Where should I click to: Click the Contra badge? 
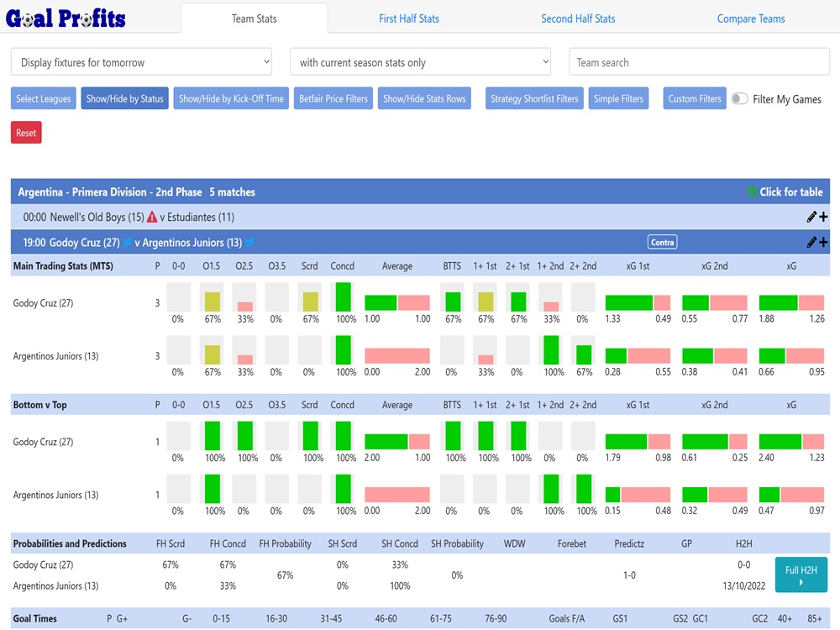pos(662,243)
